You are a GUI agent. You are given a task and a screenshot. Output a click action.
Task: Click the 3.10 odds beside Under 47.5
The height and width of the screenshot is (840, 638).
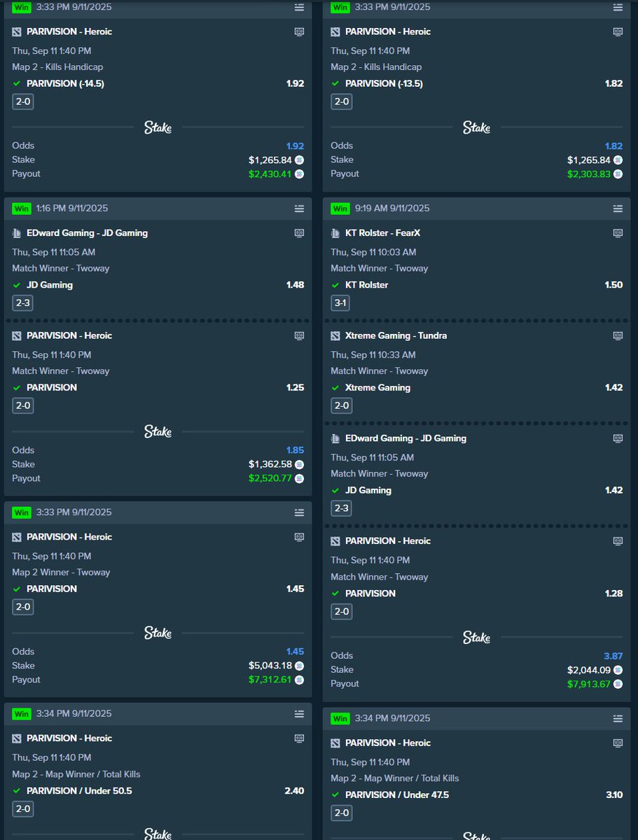613,795
